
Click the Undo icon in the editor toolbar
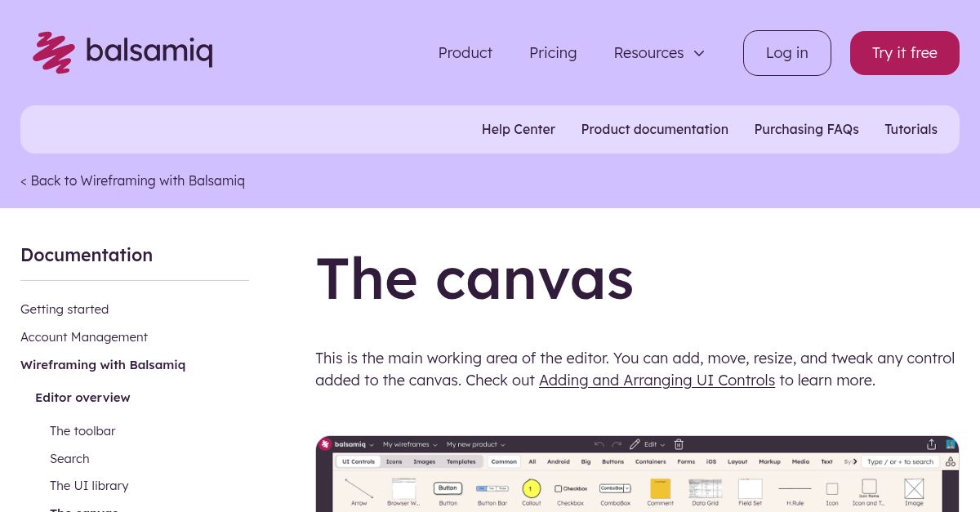coord(599,444)
